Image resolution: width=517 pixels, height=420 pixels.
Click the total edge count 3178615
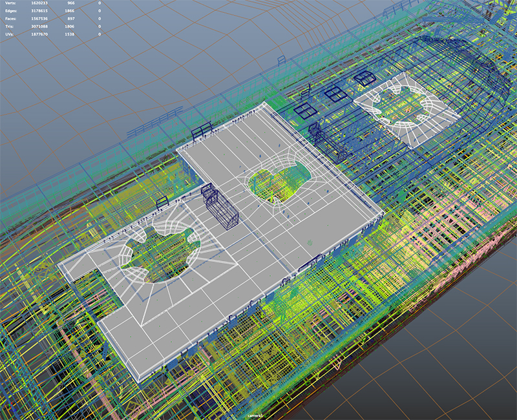(x=41, y=12)
